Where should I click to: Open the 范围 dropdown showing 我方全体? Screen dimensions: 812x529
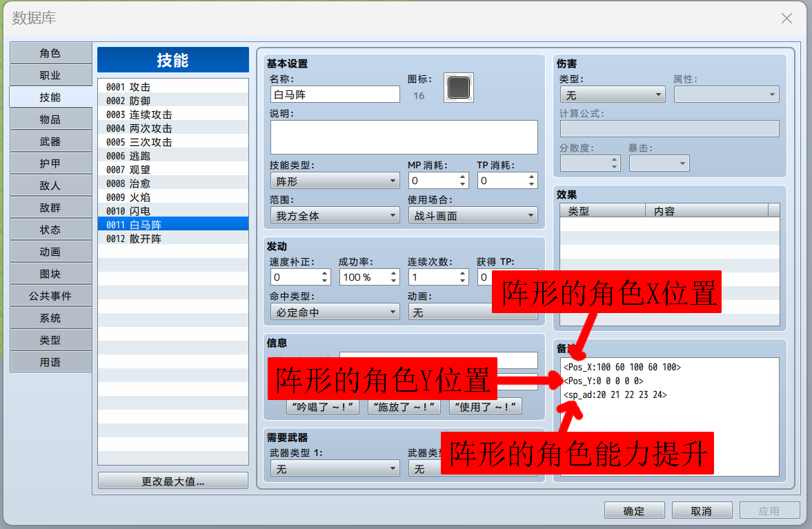point(335,215)
